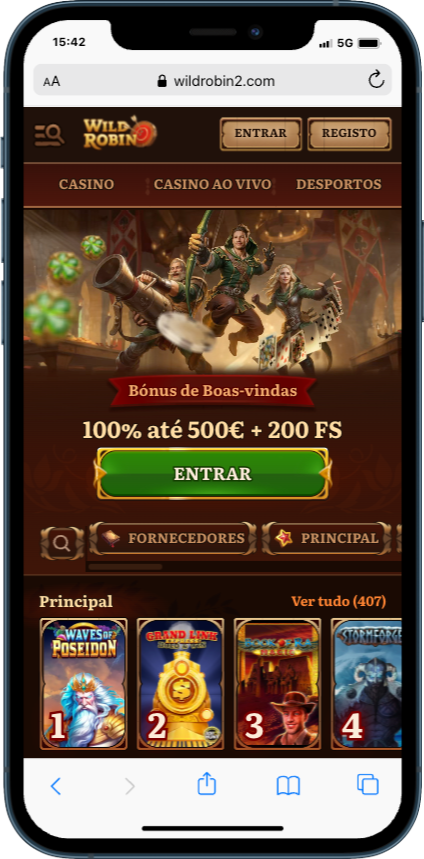Click the Ver tudo (407) link

339,601
